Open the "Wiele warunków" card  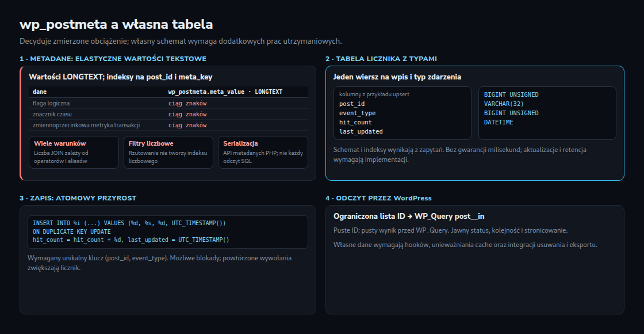coord(74,152)
